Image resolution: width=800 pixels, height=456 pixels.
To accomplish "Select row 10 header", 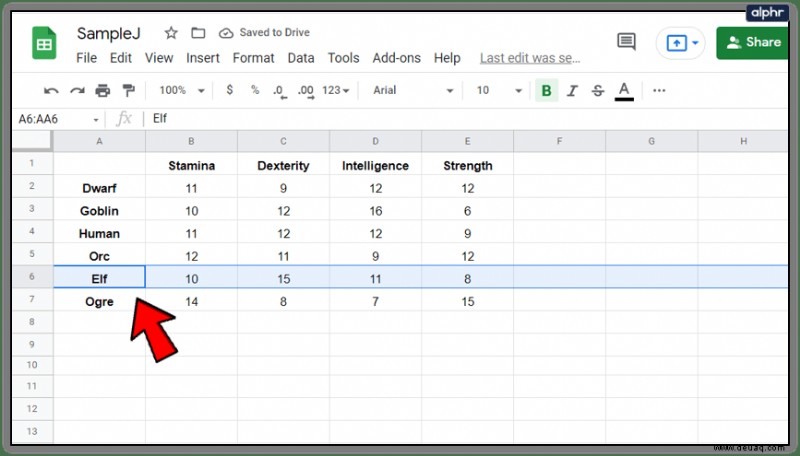I will pos(32,365).
